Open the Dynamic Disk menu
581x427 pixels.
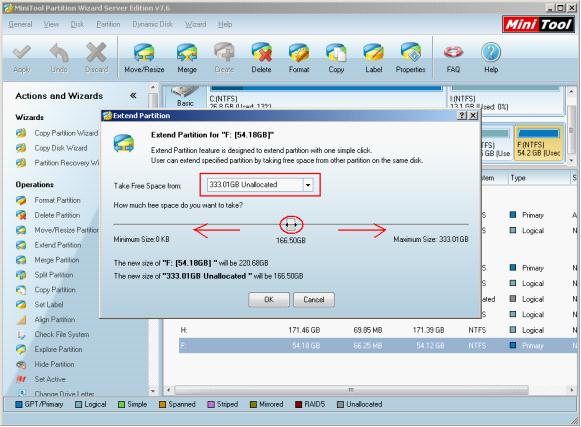152,24
